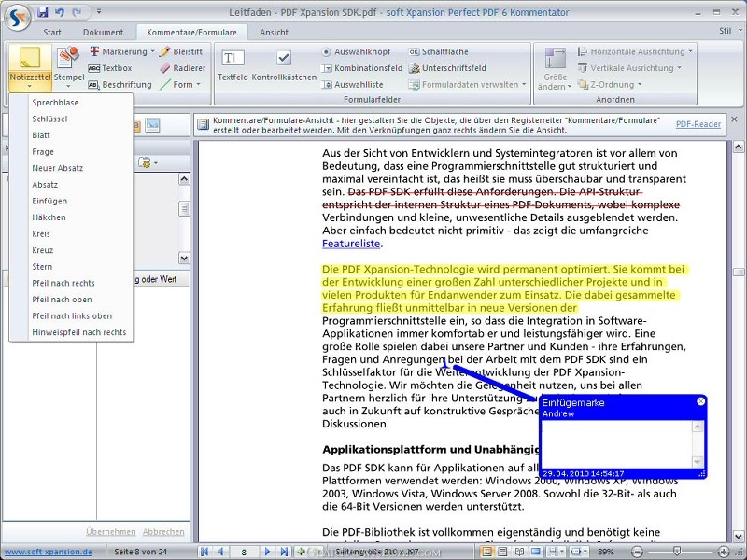Click the Notizzettel sticky note tool
747x560 pixels.
pos(30,63)
